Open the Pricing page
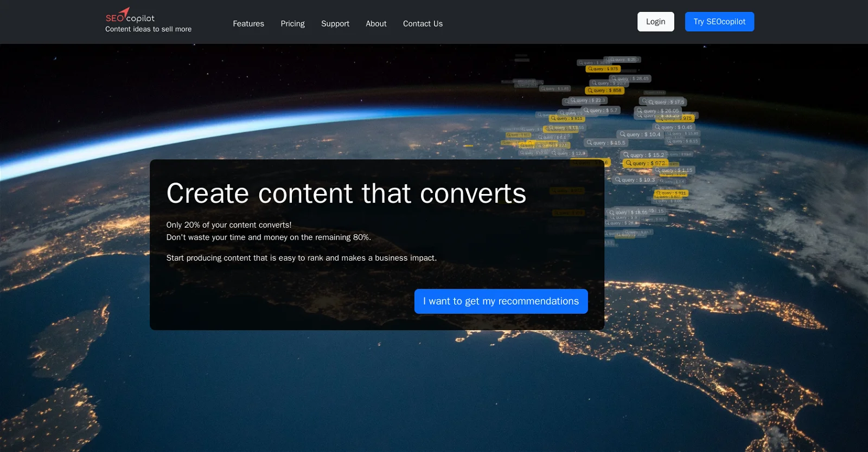The height and width of the screenshot is (452, 868). pos(292,24)
